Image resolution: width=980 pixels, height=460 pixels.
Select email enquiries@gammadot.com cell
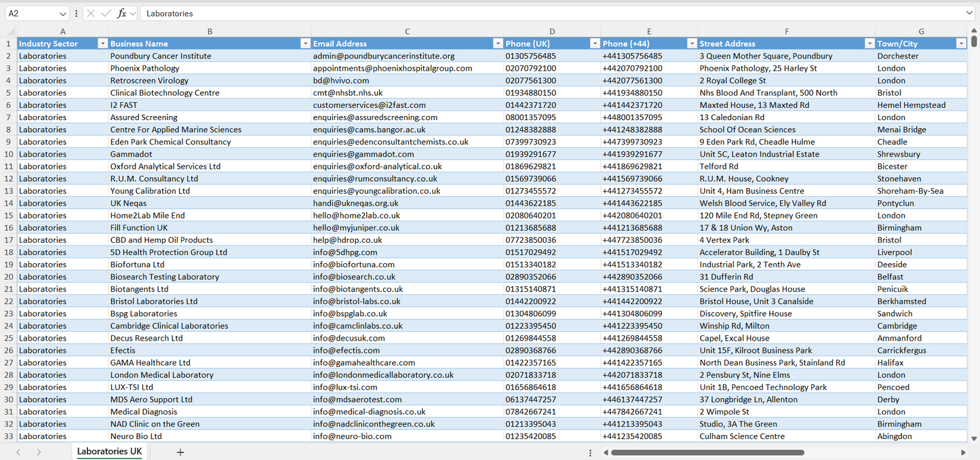(407, 154)
